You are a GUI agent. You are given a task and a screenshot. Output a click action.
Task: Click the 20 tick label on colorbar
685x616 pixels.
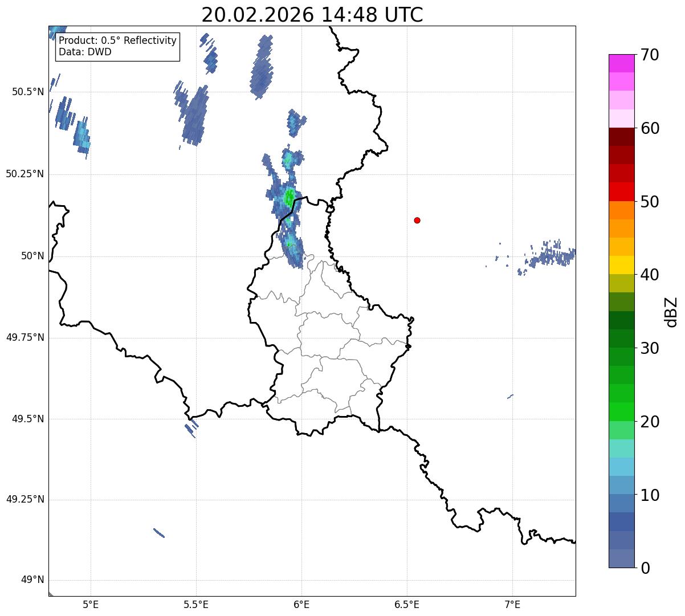coord(650,422)
